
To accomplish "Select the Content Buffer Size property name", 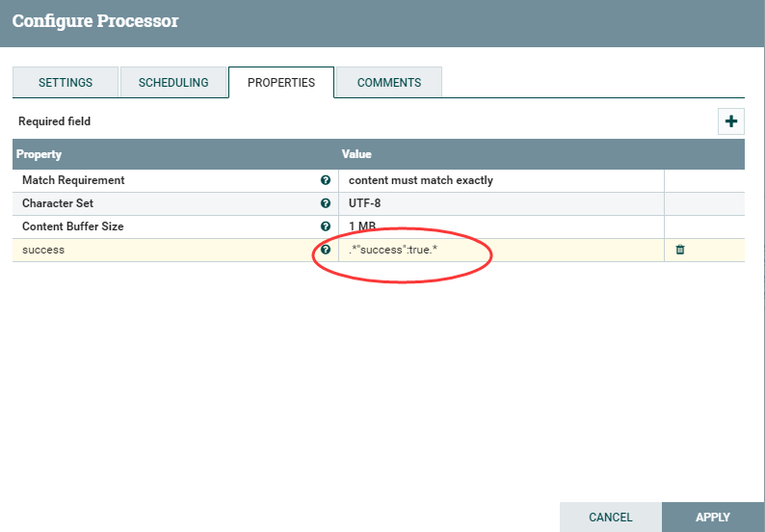I will pos(72,226).
